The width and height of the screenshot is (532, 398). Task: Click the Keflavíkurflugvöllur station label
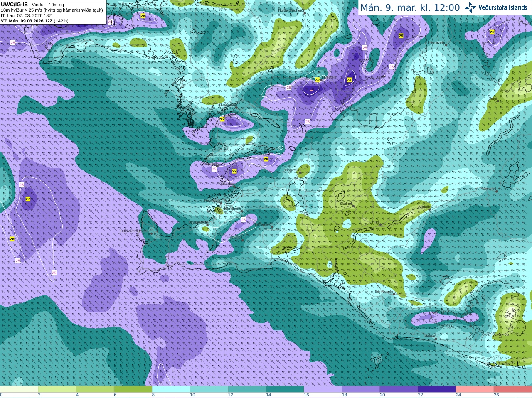pos(135,231)
